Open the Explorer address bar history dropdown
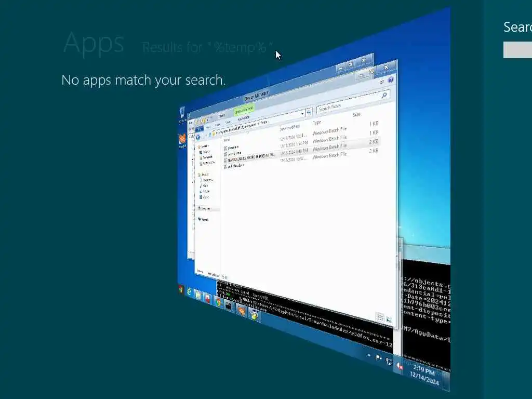Image resolution: width=532 pixels, height=399 pixels. coord(302,114)
